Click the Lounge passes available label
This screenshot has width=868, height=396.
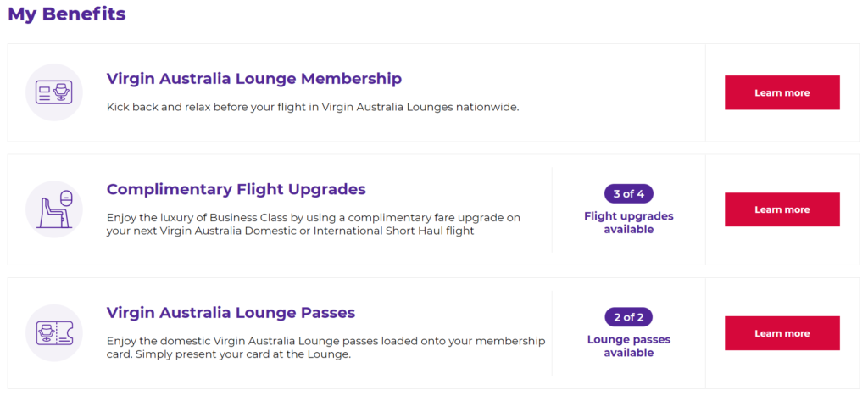click(628, 346)
